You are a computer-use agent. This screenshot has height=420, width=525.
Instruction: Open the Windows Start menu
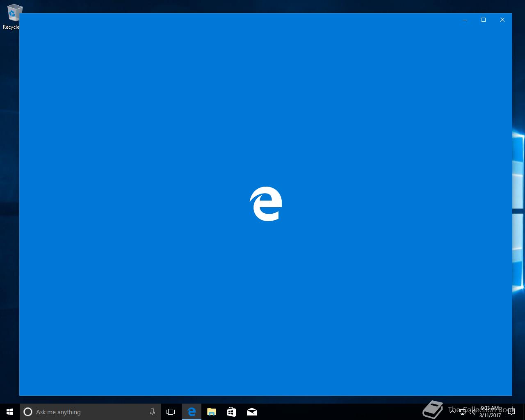(10, 412)
